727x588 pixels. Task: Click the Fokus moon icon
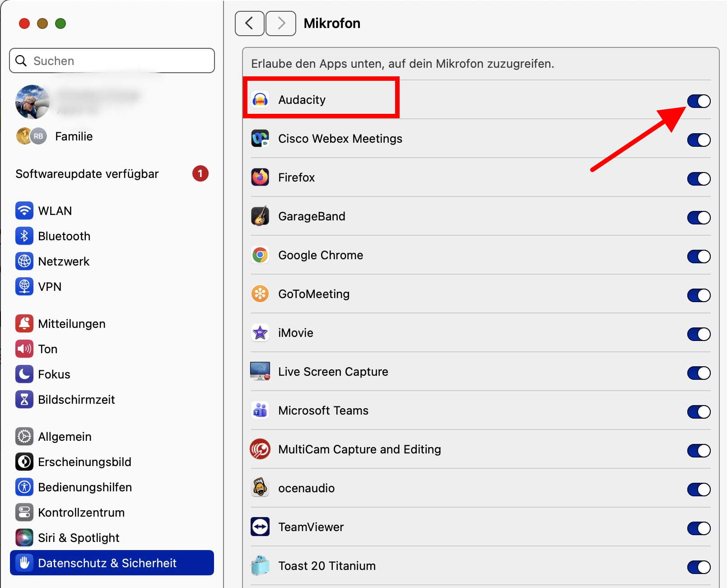(24, 374)
